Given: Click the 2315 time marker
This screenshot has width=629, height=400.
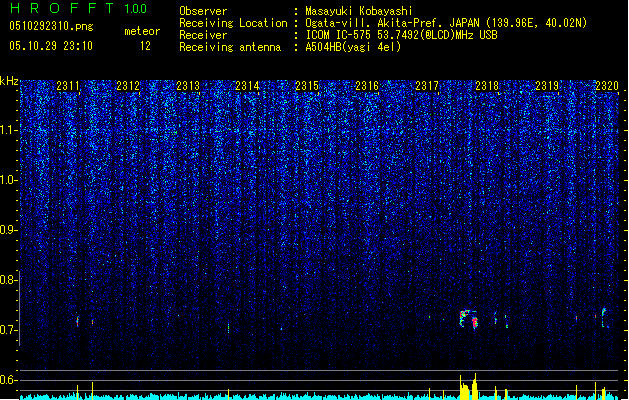Looking at the screenshot, I should [307, 86].
